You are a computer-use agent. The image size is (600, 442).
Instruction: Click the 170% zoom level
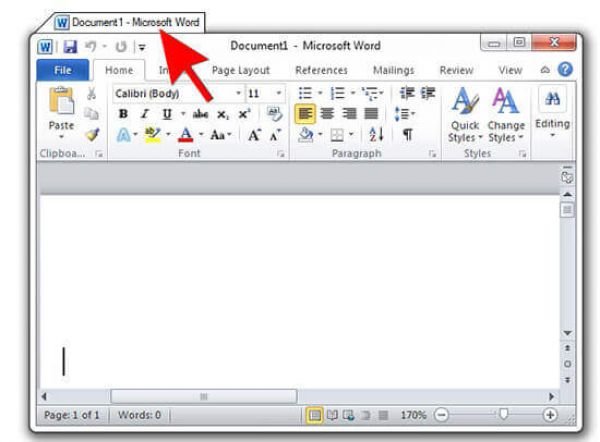[413, 415]
